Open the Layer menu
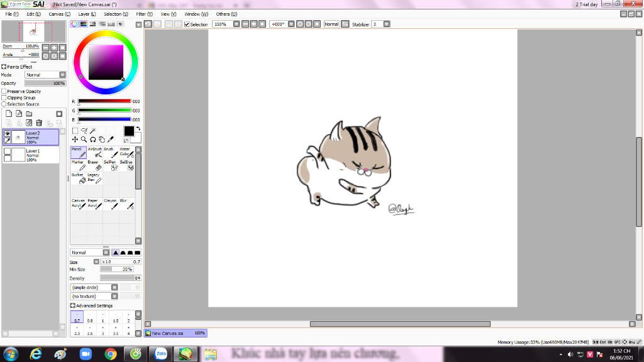Viewport: 644px width, 362px height. coord(87,14)
